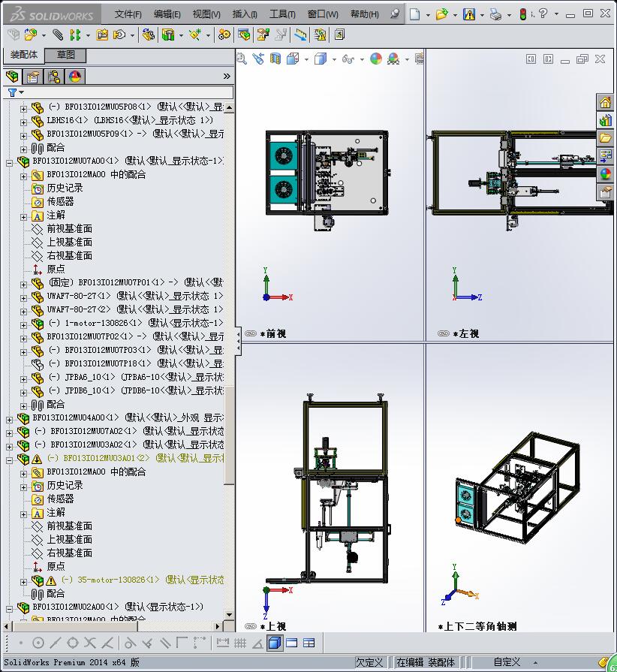This screenshot has height=672, width=617.
Task: Expand the UWAF7-80-27<2> component node
Action: 23,311
